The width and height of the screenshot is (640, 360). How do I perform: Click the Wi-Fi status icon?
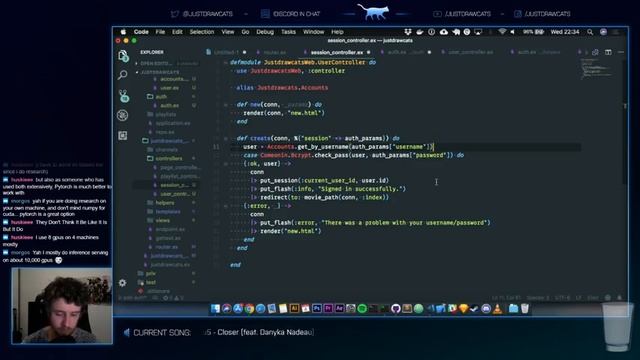pyautogui.click(x=502, y=32)
